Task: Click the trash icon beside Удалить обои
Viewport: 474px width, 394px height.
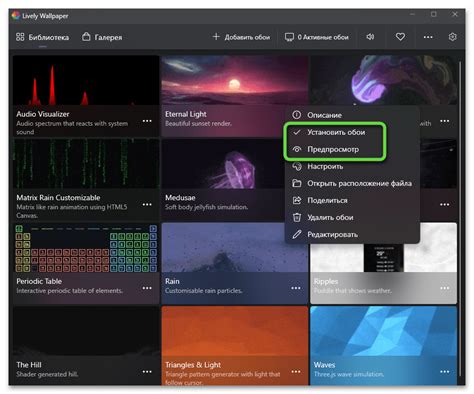Action: click(x=296, y=217)
